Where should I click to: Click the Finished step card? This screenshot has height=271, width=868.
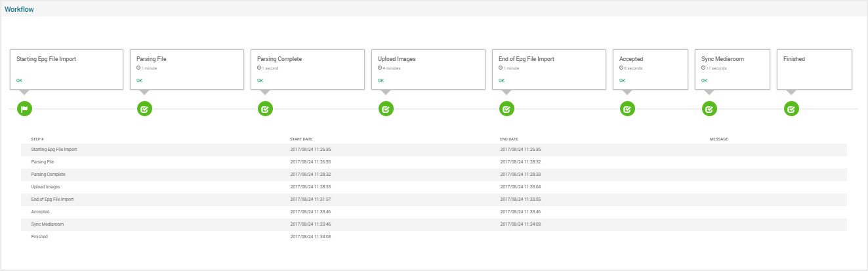click(x=814, y=69)
